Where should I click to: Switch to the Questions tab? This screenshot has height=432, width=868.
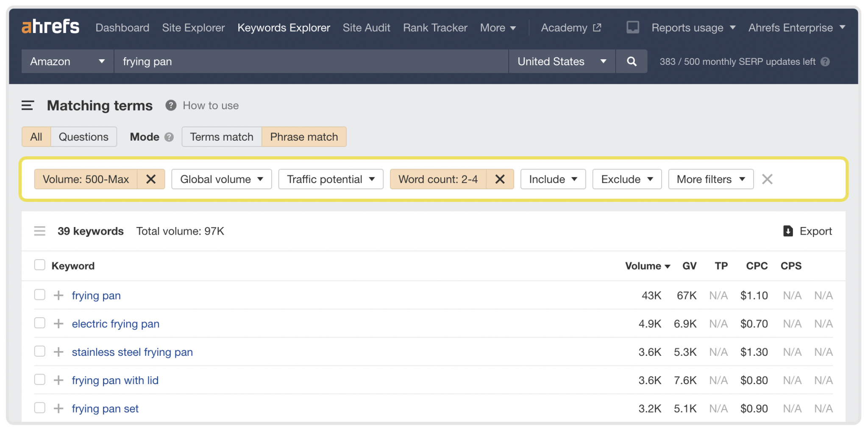[83, 137]
